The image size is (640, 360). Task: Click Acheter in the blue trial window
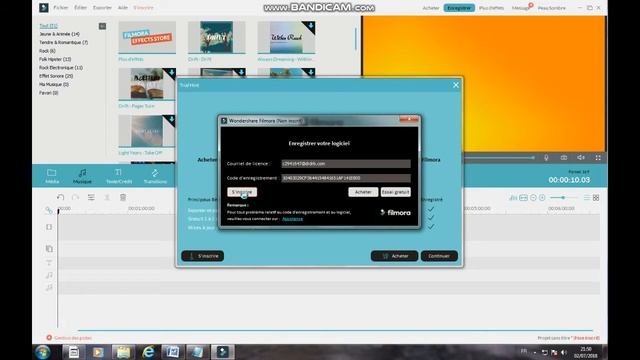394,256
